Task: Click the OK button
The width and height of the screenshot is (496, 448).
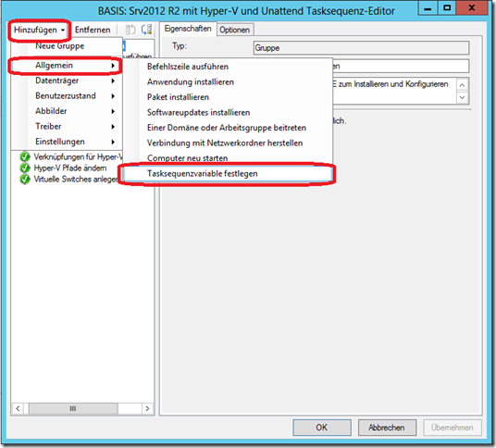Action: tap(322, 428)
